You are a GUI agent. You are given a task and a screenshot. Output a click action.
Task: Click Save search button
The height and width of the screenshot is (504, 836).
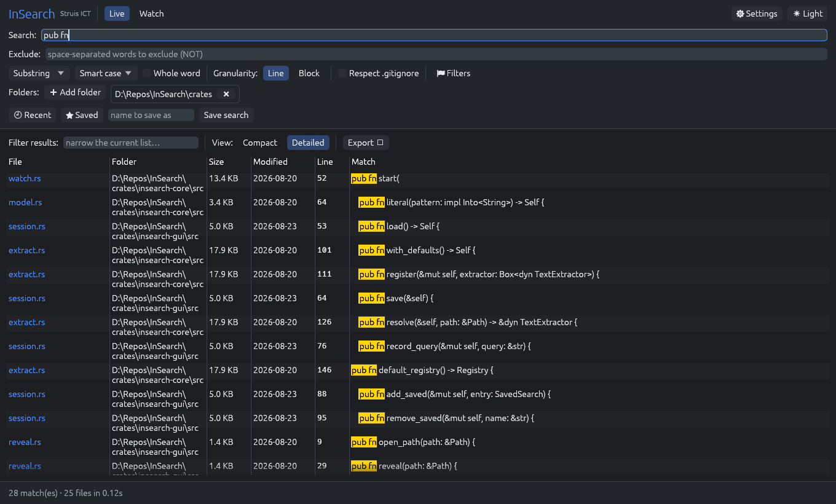(x=226, y=115)
